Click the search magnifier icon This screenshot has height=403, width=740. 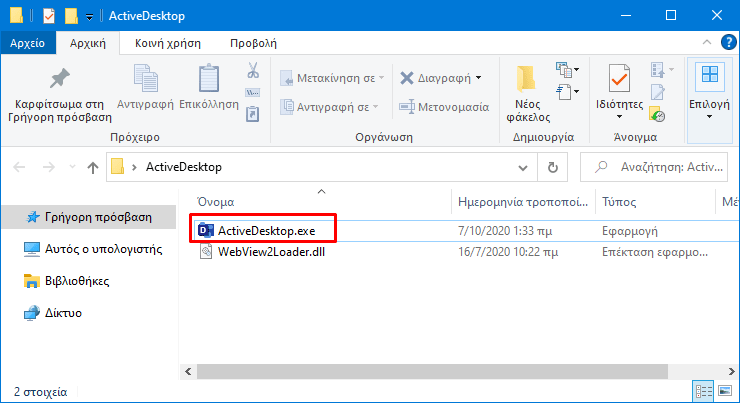point(601,167)
